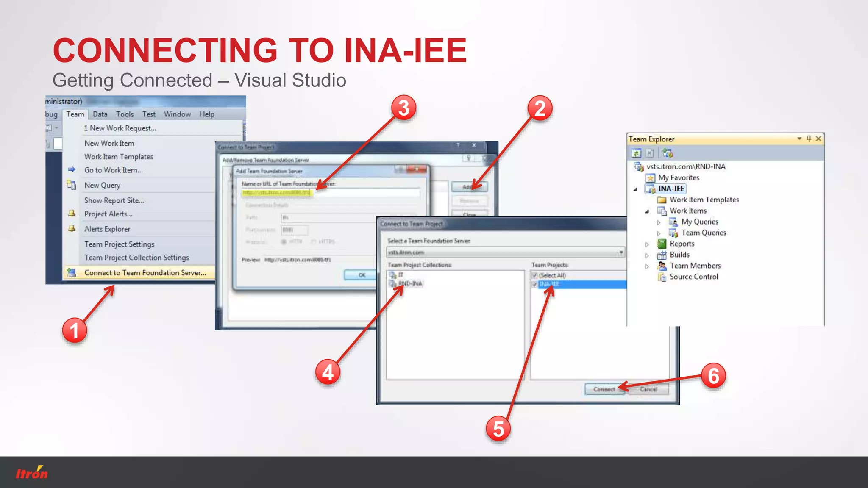Collapse the Work Items node
The width and height of the screenshot is (868, 488).
pyautogui.click(x=647, y=211)
